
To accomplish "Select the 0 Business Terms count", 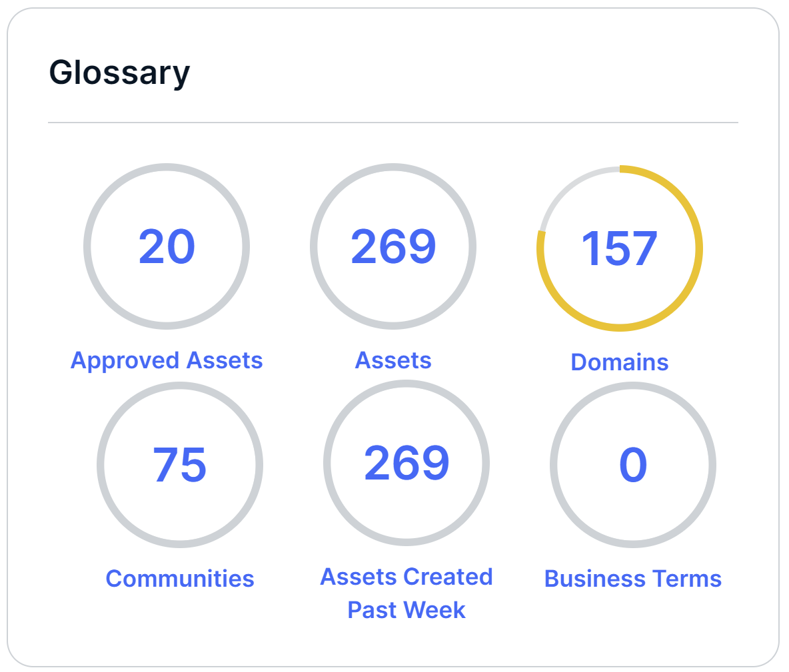I will pos(633,465).
